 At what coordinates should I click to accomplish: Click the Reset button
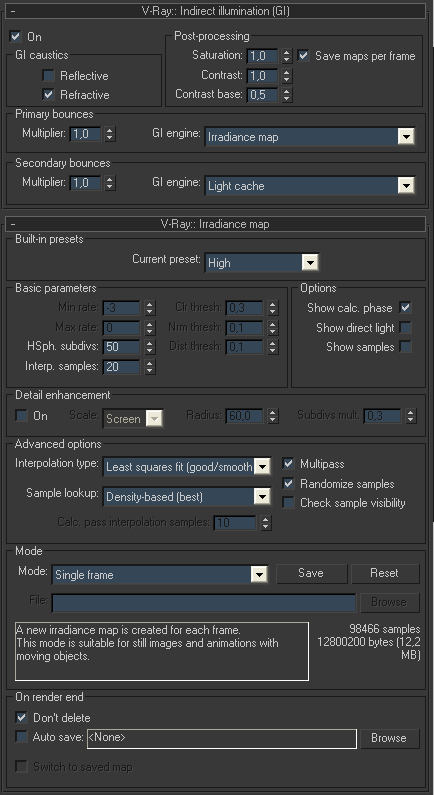coord(385,573)
